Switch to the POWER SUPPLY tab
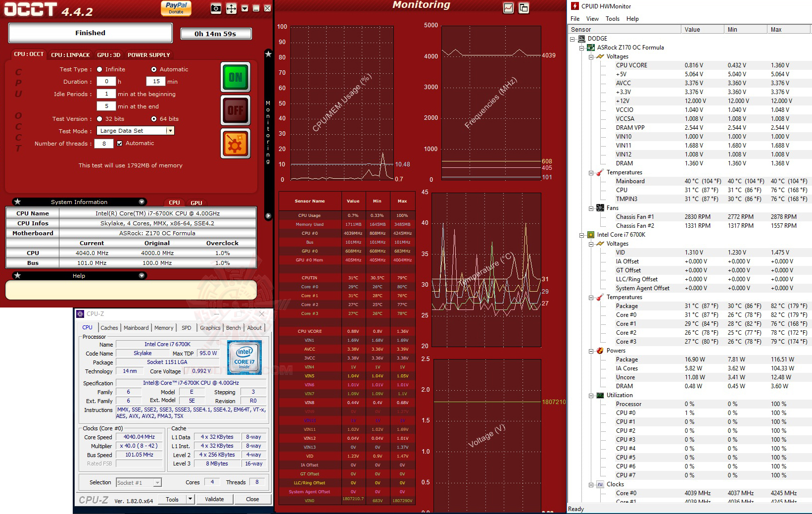The width and height of the screenshot is (812, 514). pos(148,54)
